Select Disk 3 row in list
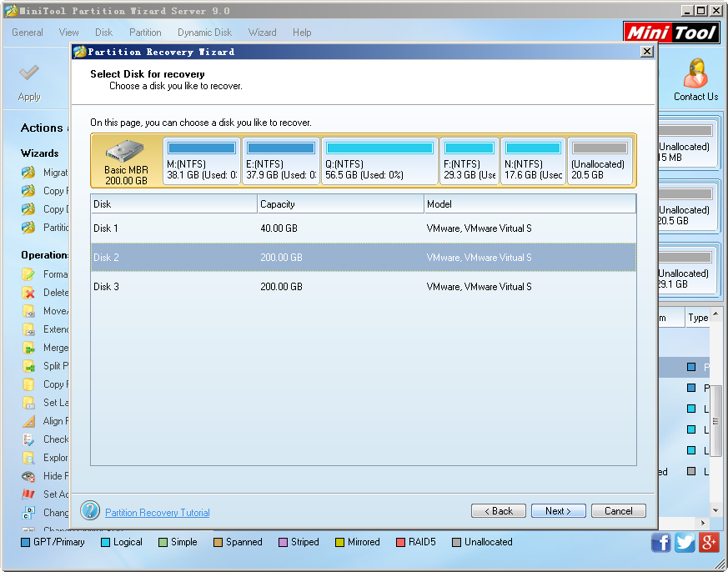 [x=363, y=287]
